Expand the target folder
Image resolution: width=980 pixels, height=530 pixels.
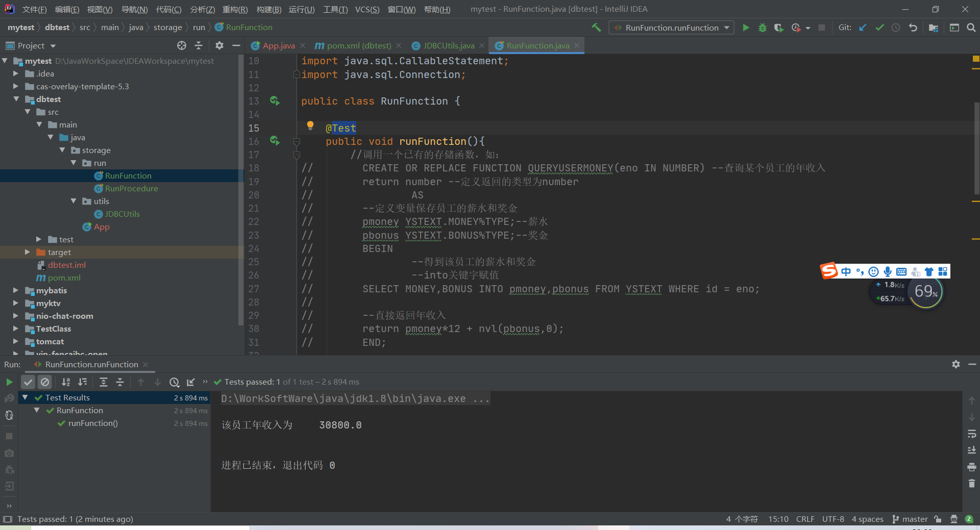28,252
